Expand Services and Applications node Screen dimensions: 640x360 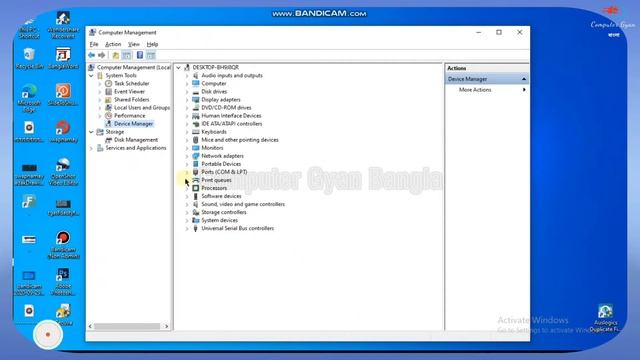(91, 148)
